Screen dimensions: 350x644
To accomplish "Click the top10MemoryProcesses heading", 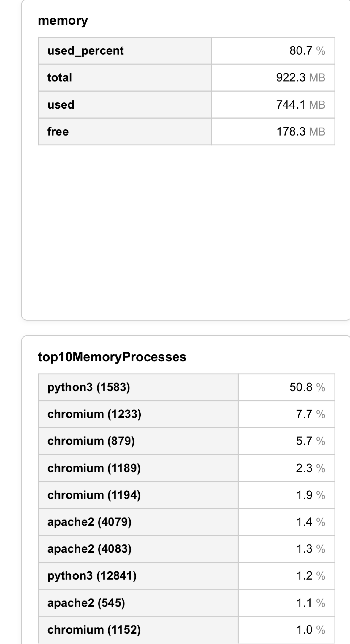I will pos(112,357).
